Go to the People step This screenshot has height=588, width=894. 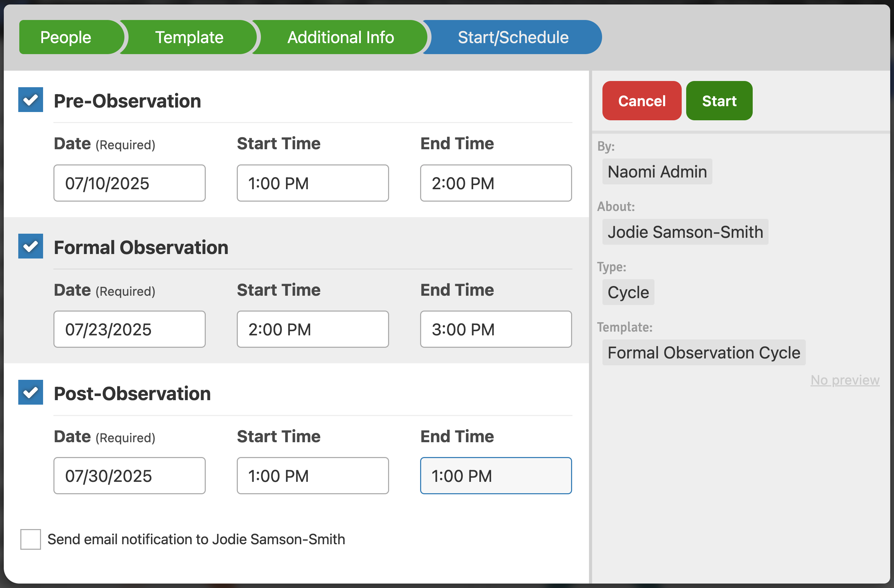click(x=66, y=37)
